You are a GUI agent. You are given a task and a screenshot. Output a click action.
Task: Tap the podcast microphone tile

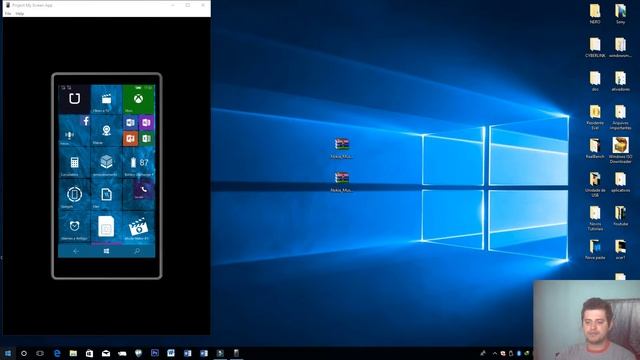coord(69,136)
